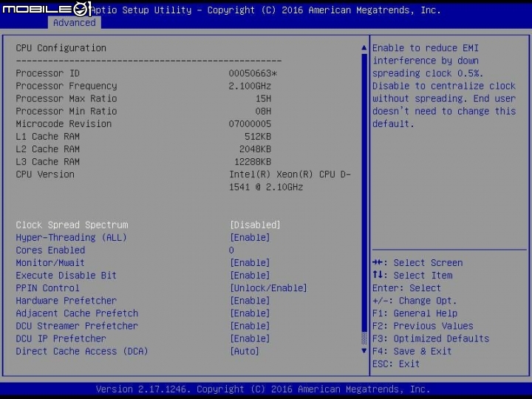The height and width of the screenshot is (399, 532).
Task: Select the Cores Enabled setting
Action: pos(50,250)
